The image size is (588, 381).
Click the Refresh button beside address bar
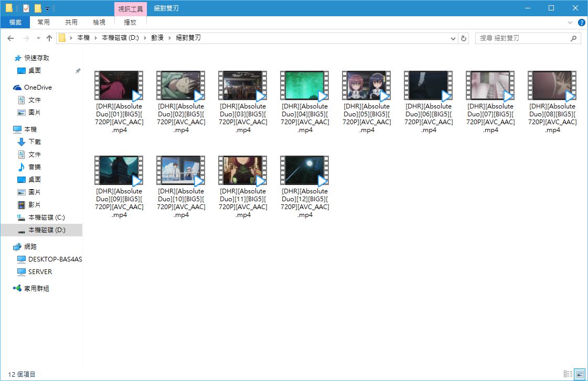(x=463, y=38)
